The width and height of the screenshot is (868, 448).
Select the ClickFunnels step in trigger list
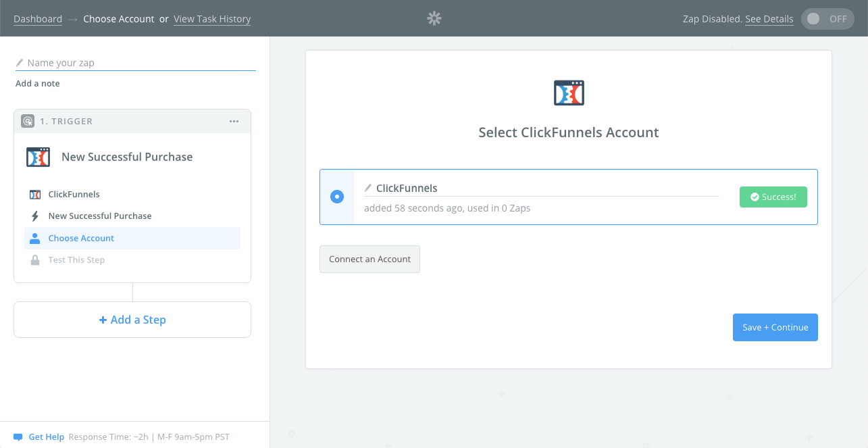tap(132, 195)
